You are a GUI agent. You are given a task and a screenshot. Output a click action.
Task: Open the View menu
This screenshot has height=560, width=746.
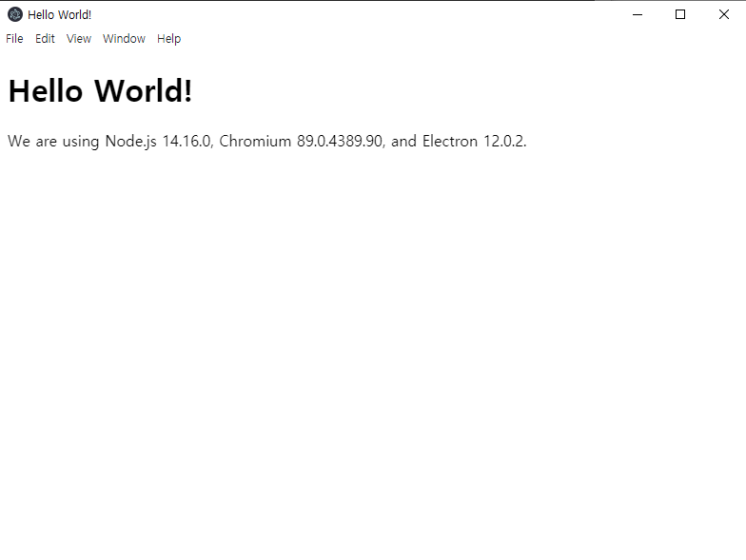[x=78, y=38]
